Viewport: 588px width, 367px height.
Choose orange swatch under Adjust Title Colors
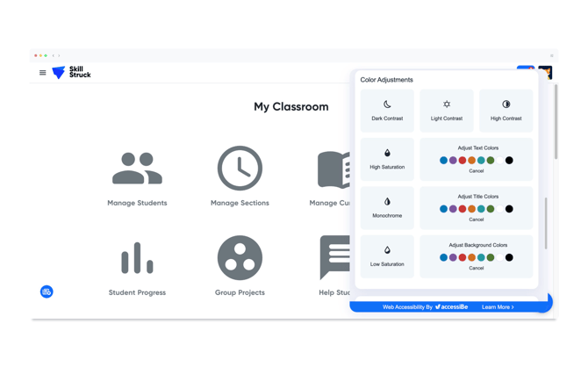(472, 209)
